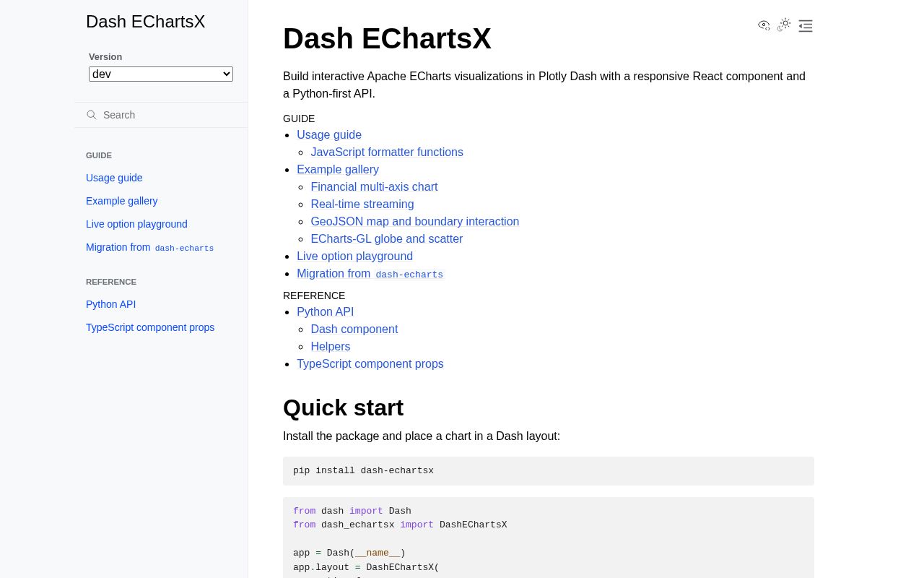924x578 pixels.
Task: Focus the Search input field
Action: (161, 115)
